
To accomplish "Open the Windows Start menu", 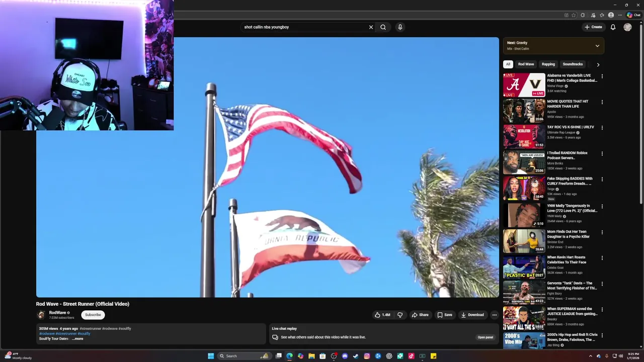I will pyautogui.click(x=211, y=356).
